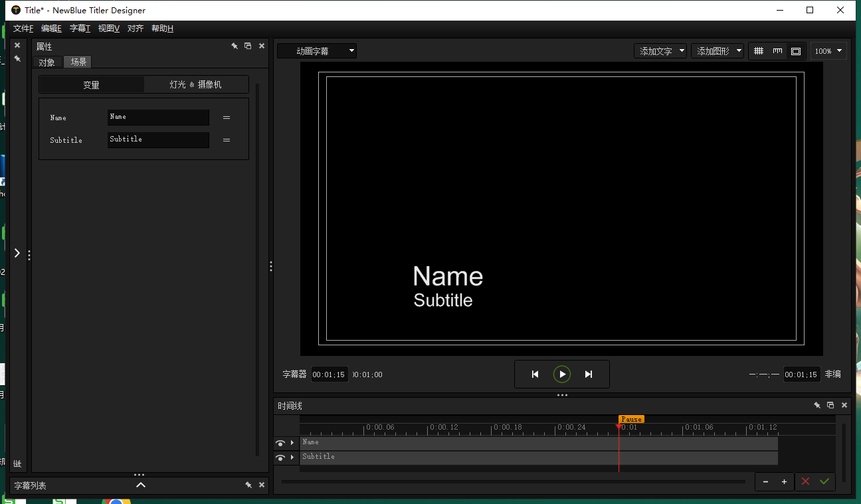Open the 100% zoom dropdown

[828, 51]
